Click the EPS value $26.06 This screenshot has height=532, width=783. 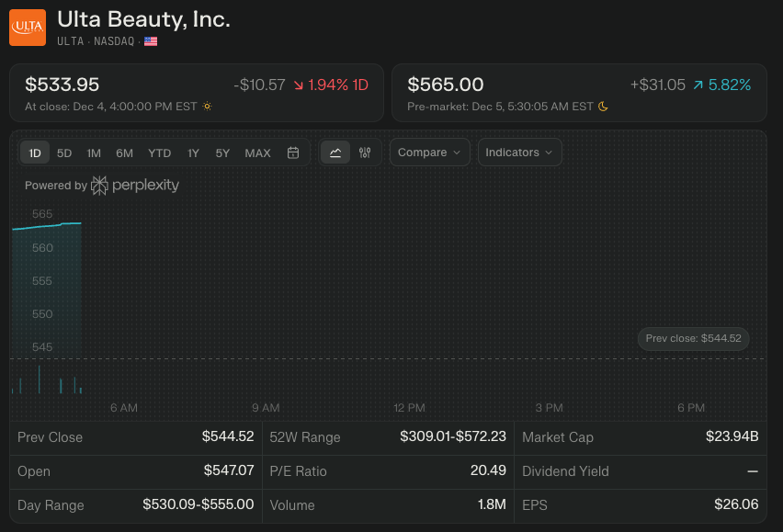736,504
